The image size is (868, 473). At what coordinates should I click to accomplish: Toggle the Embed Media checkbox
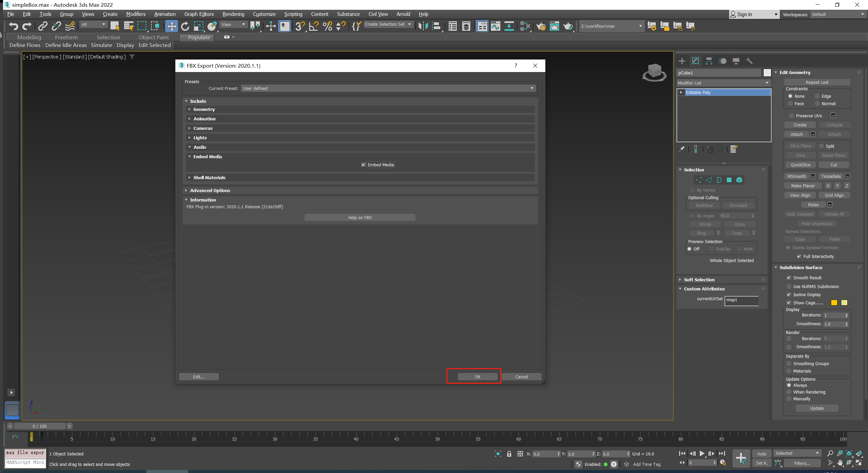363,164
